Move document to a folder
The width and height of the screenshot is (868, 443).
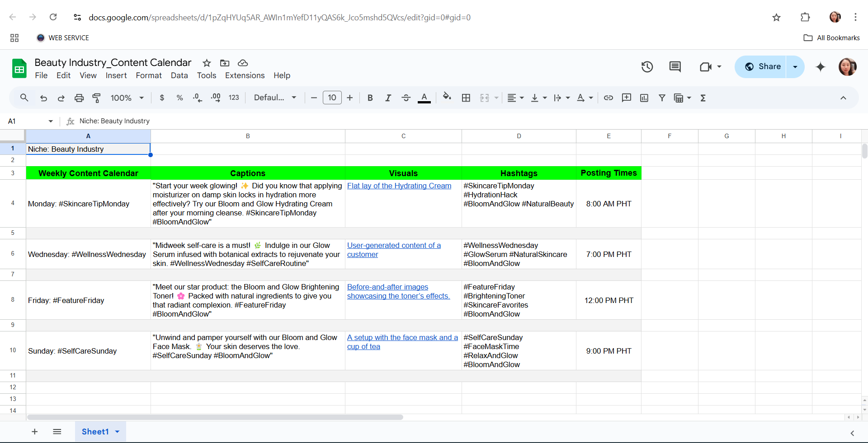(x=225, y=63)
